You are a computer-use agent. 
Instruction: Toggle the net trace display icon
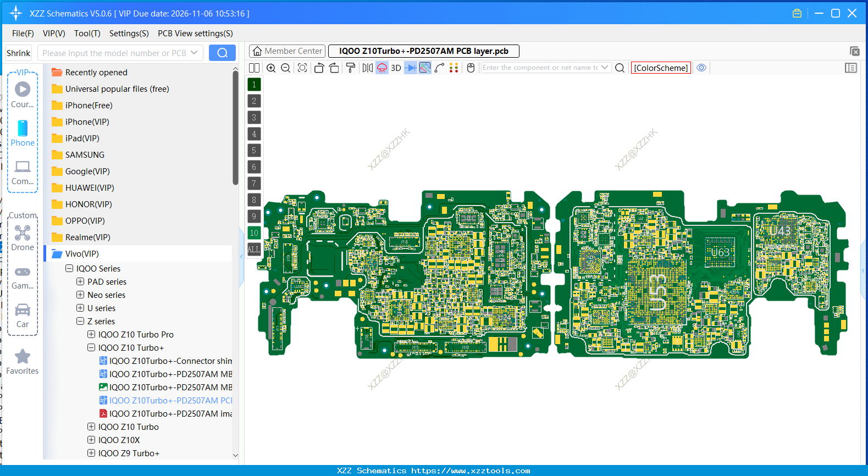[x=425, y=68]
